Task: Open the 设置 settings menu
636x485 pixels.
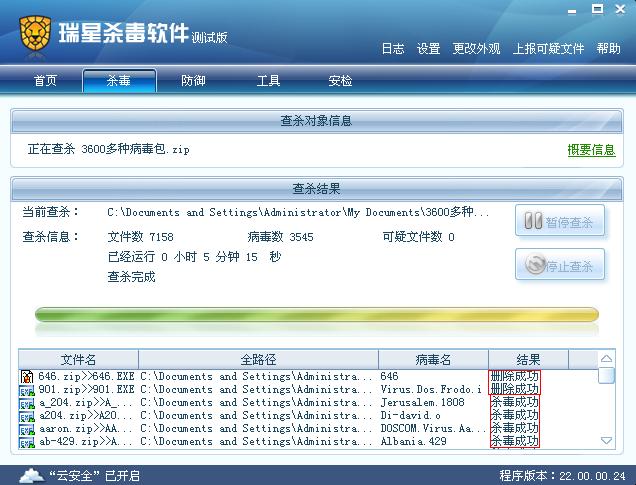Action: [428, 49]
